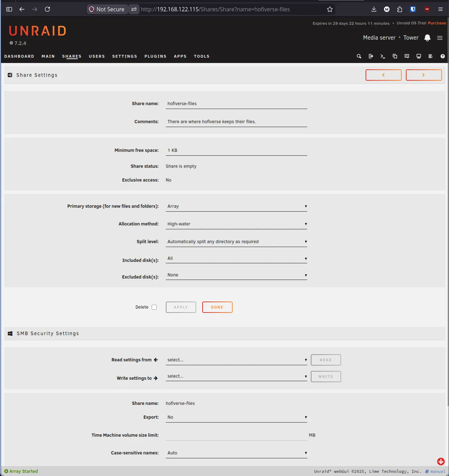Click the Read button
The image size is (449, 476).
(x=326, y=360)
